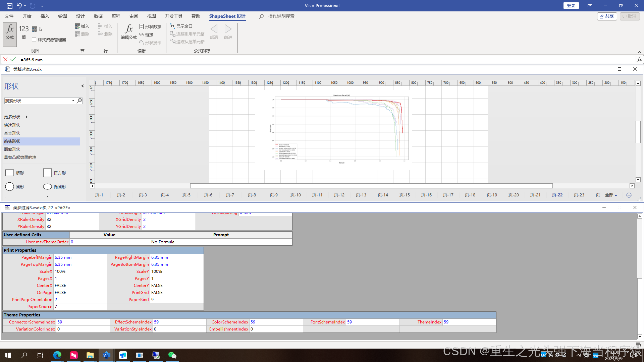Cancel the formula bar edit
This screenshot has height=362, width=644.
5,59
